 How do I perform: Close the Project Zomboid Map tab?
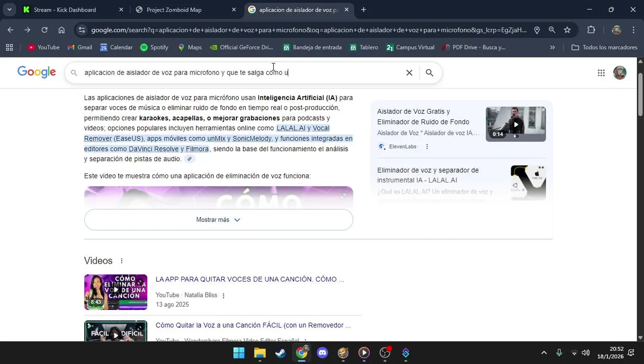[234, 10]
